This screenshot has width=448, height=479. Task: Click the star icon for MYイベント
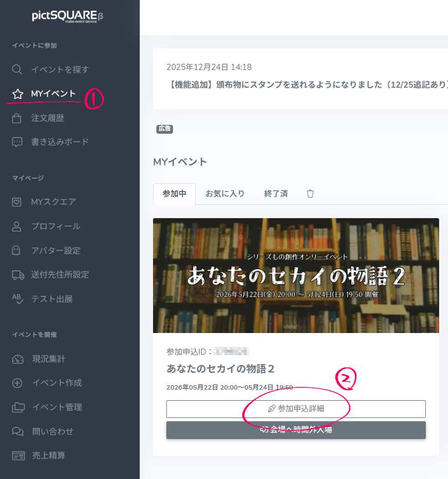(17, 94)
